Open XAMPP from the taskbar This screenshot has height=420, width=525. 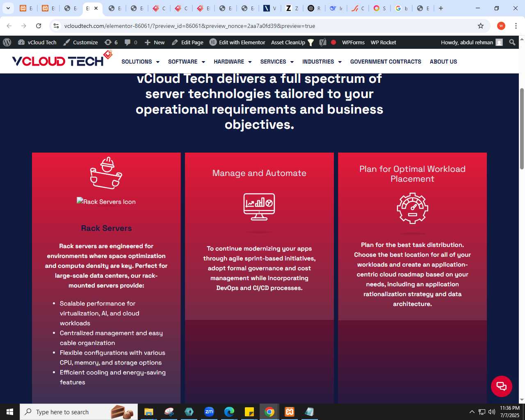pos(290,412)
